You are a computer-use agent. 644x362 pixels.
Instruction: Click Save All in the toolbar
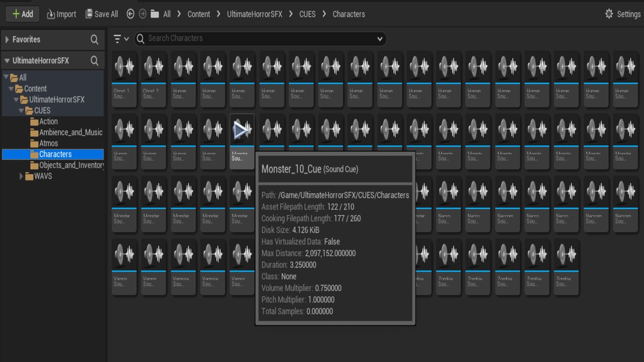[102, 14]
